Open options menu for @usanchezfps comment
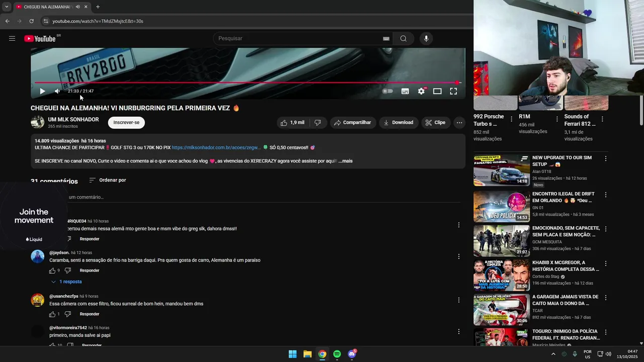 coord(458,300)
